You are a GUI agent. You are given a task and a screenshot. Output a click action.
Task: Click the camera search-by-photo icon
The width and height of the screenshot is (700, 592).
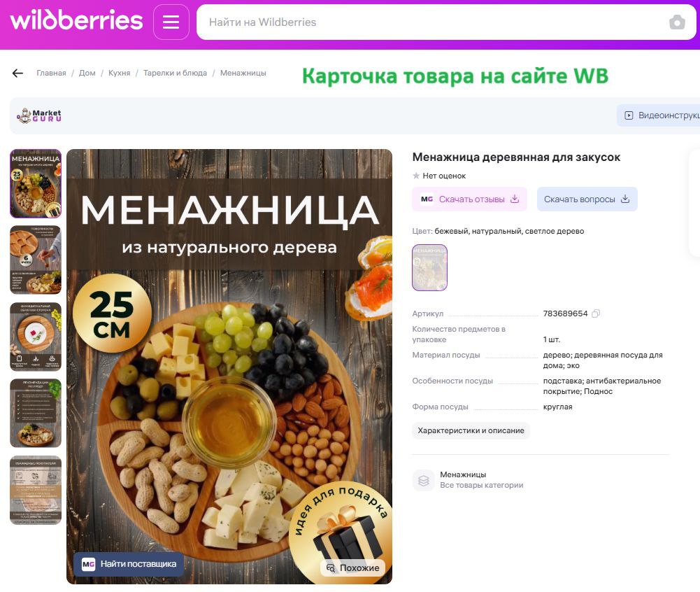click(x=677, y=22)
